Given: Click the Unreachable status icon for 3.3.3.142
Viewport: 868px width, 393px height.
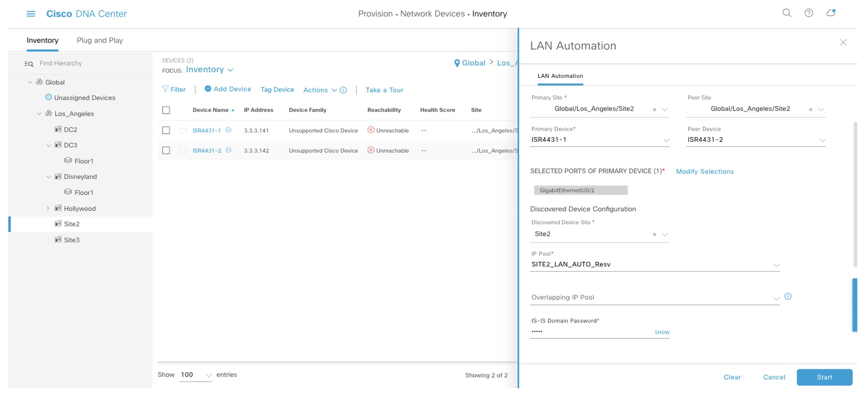Looking at the screenshot, I should (371, 150).
